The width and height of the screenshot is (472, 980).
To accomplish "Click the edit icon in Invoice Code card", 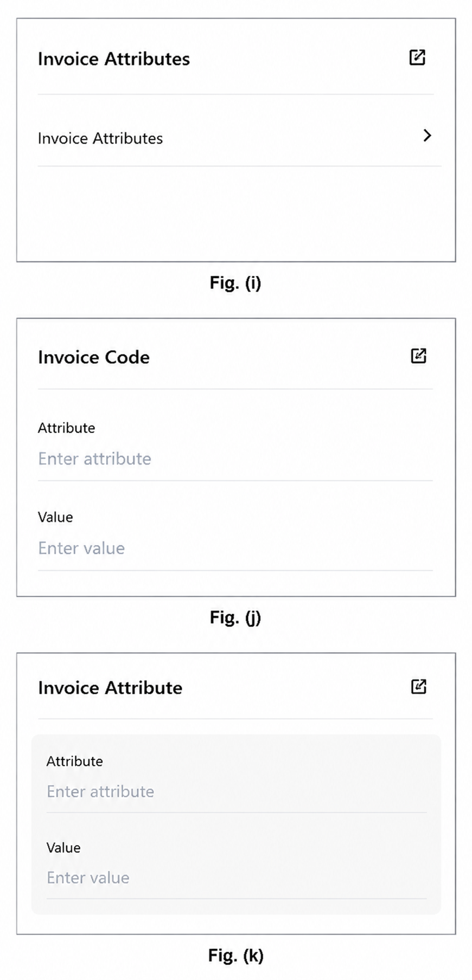I will tap(418, 356).
